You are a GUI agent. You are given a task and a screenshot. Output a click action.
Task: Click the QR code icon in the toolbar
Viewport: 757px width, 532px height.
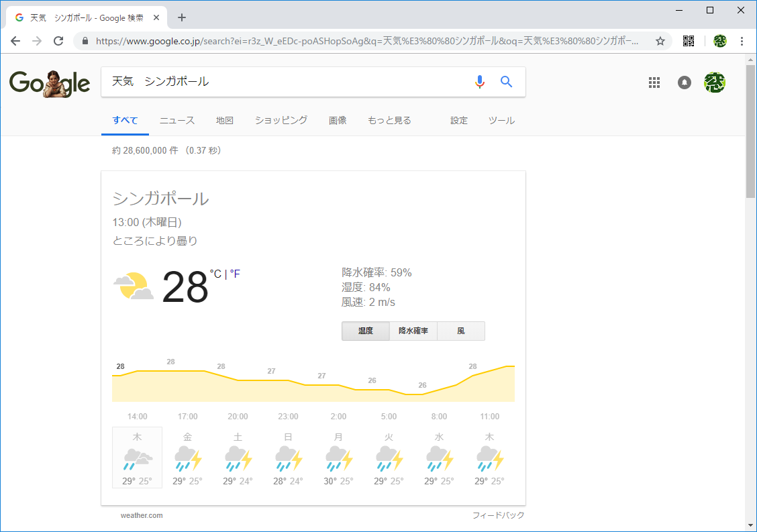pos(688,40)
